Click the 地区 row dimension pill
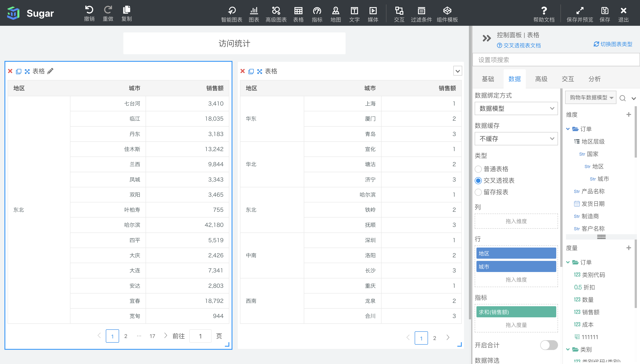 [x=516, y=253]
